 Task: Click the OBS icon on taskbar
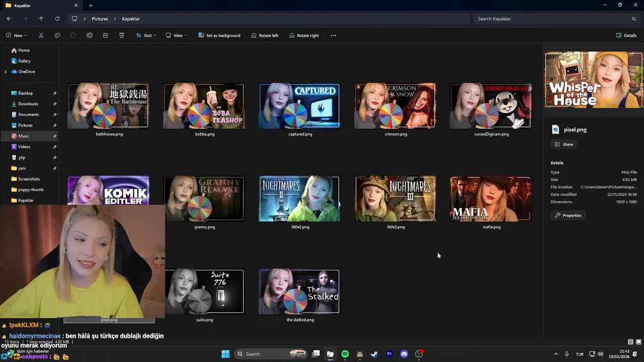pyautogui.click(x=419, y=354)
